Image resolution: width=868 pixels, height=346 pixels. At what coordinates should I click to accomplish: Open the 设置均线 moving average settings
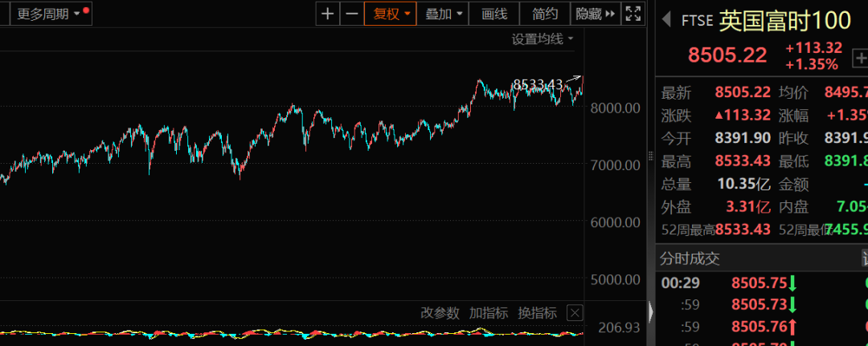tap(542, 39)
